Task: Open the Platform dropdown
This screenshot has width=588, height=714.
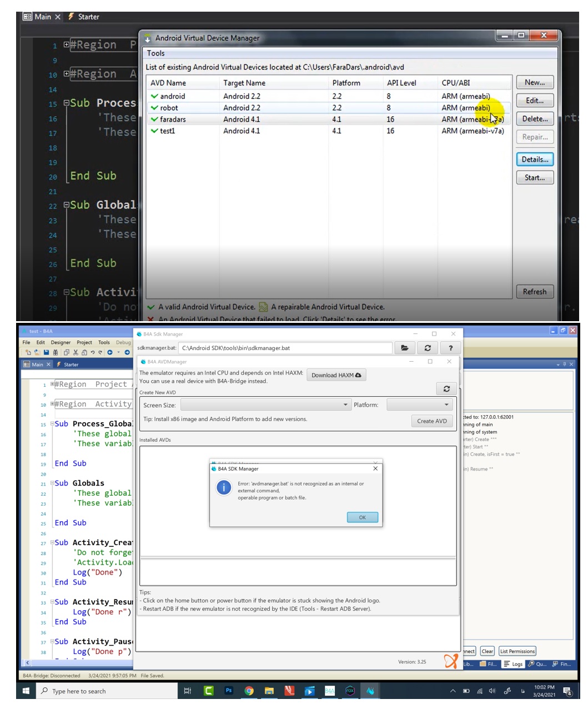Action: pyautogui.click(x=419, y=405)
